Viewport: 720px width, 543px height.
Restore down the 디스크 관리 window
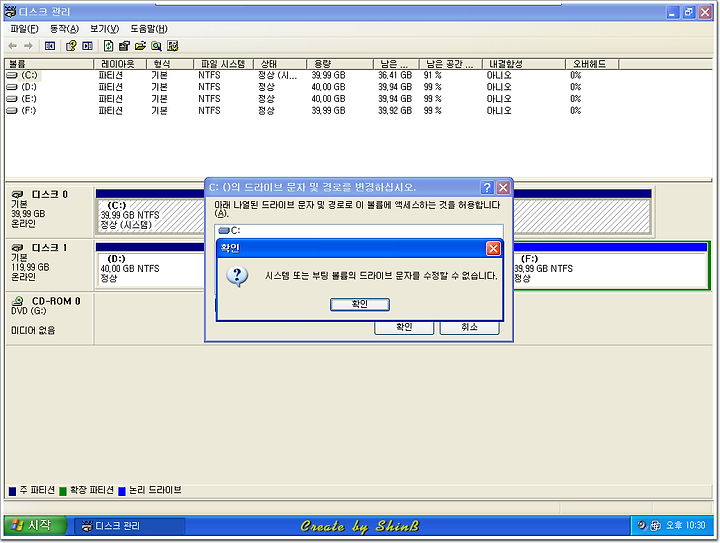(x=689, y=12)
